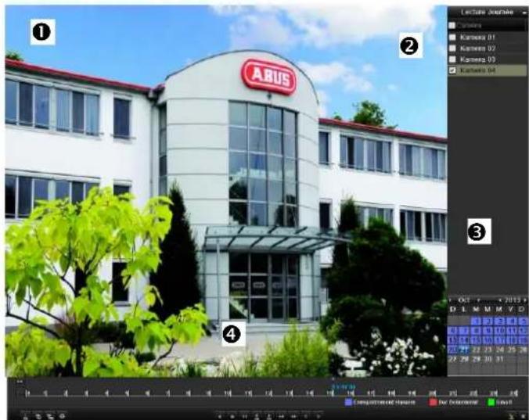Jump to hour 12 on the timeline
Screen dimensions: 529x420
click(x=268, y=393)
